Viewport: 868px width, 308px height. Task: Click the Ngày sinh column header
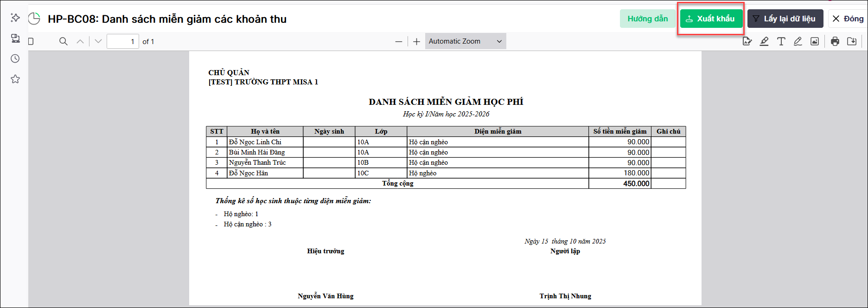click(x=329, y=131)
